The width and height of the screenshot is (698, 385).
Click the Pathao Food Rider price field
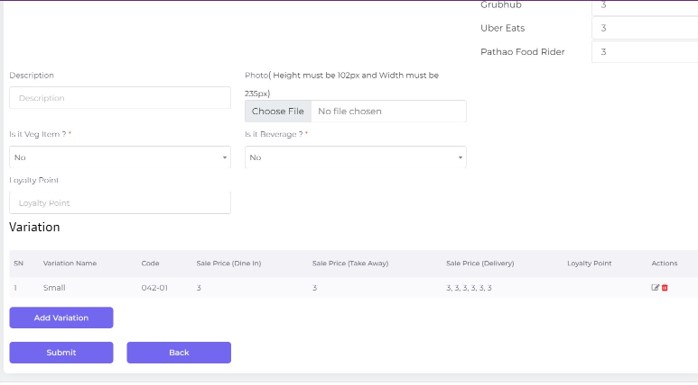click(x=645, y=52)
